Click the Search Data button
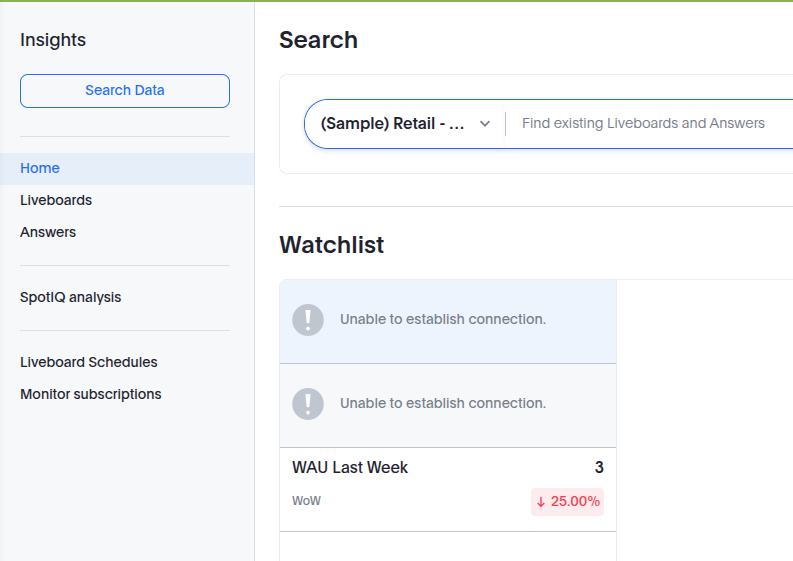Screen dimensions: 793x561 [125, 90]
